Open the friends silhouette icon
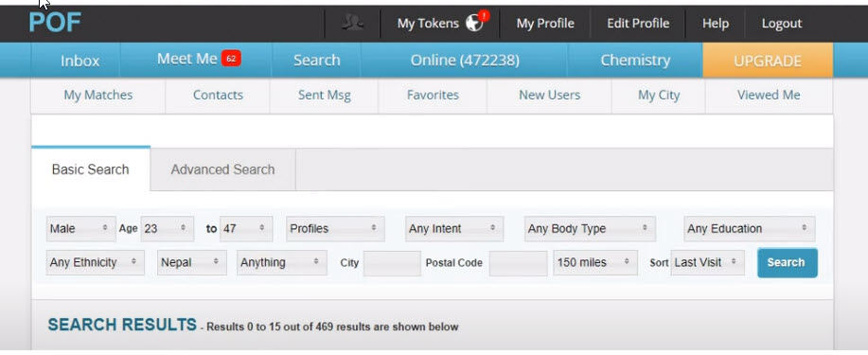The width and height of the screenshot is (868, 355). tap(352, 24)
